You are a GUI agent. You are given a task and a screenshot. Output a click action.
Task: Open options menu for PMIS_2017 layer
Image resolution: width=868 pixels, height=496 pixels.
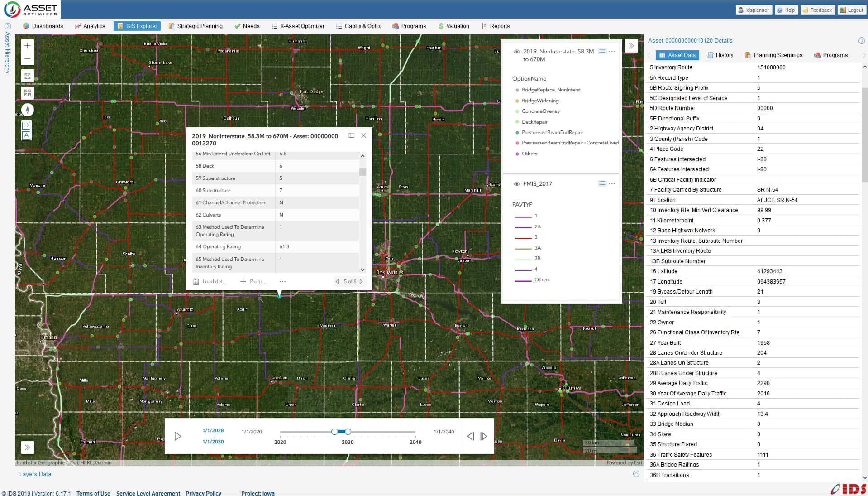point(612,183)
